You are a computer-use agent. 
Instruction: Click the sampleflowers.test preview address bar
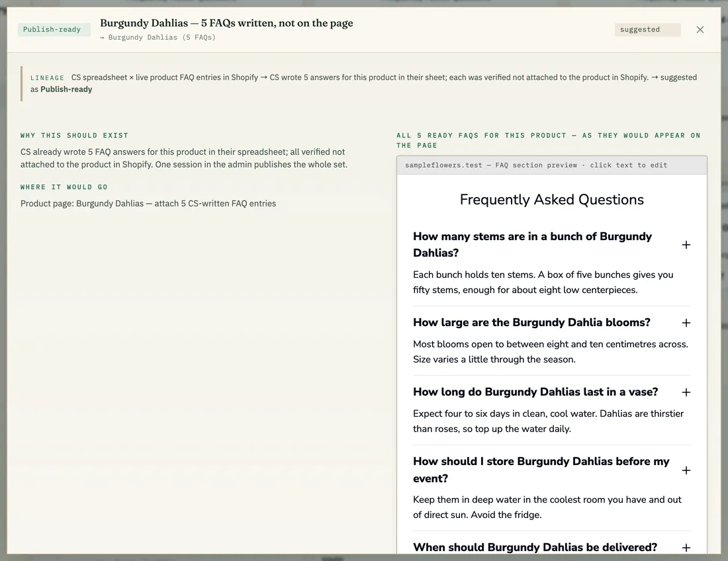(551, 165)
